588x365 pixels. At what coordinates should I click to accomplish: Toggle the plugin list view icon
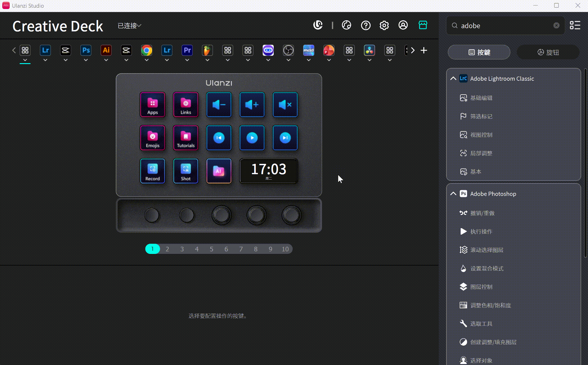(x=575, y=25)
